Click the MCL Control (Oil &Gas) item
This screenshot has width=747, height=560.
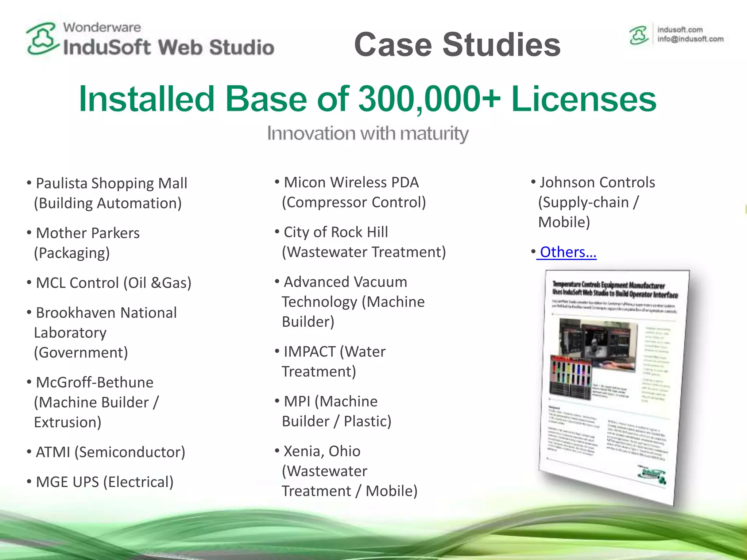click(x=113, y=283)
